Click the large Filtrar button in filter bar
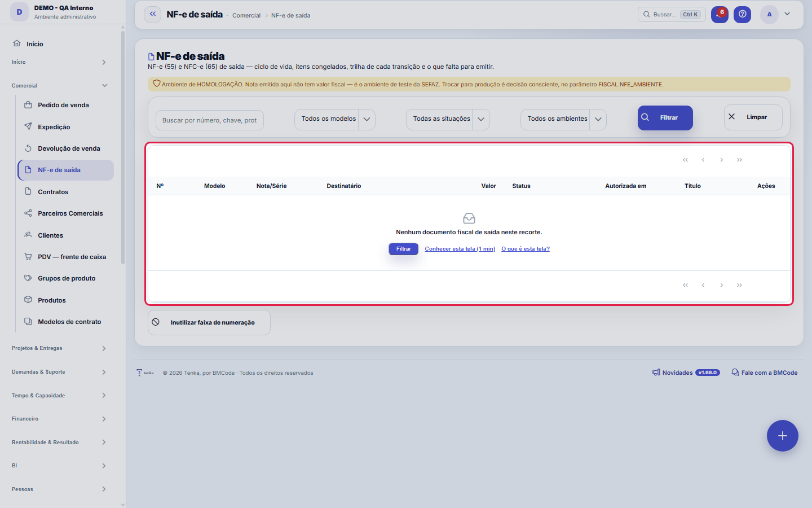The width and height of the screenshot is (812, 508). (665, 118)
